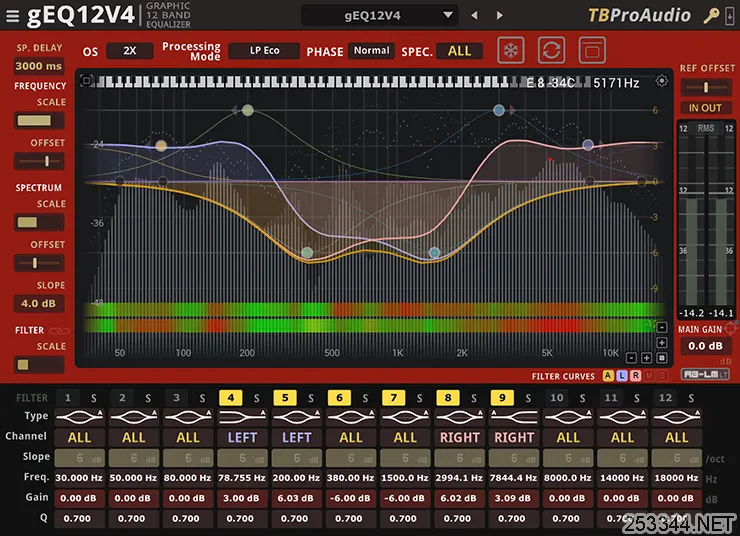Toggle filter 5 off

click(x=285, y=398)
